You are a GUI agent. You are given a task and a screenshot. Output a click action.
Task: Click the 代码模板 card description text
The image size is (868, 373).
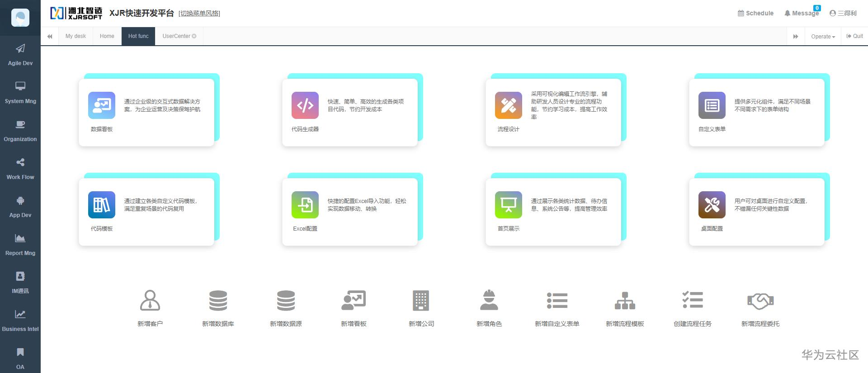(x=161, y=205)
